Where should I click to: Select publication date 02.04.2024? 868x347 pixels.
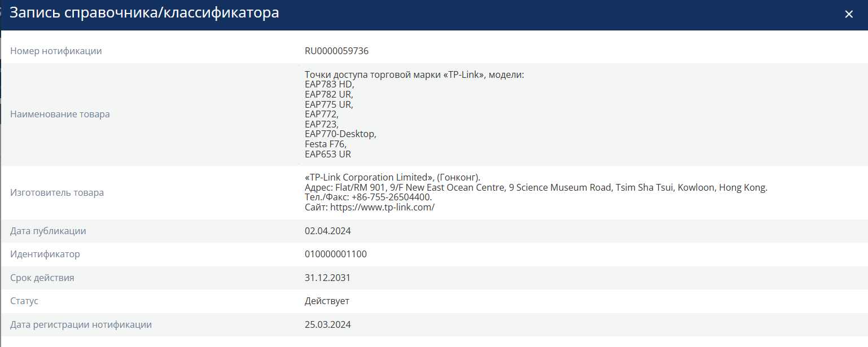[x=328, y=231]
